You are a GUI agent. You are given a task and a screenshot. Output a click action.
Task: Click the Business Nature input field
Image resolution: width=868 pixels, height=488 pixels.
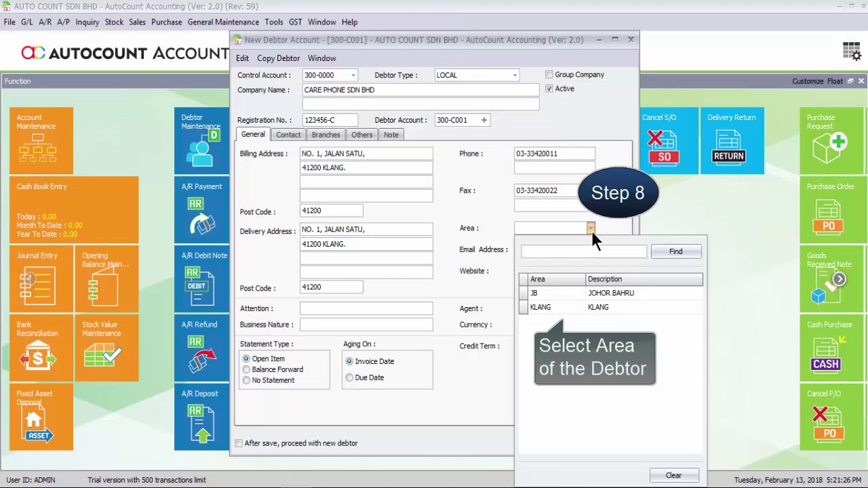pyautogui.click(x=366, y=325)
